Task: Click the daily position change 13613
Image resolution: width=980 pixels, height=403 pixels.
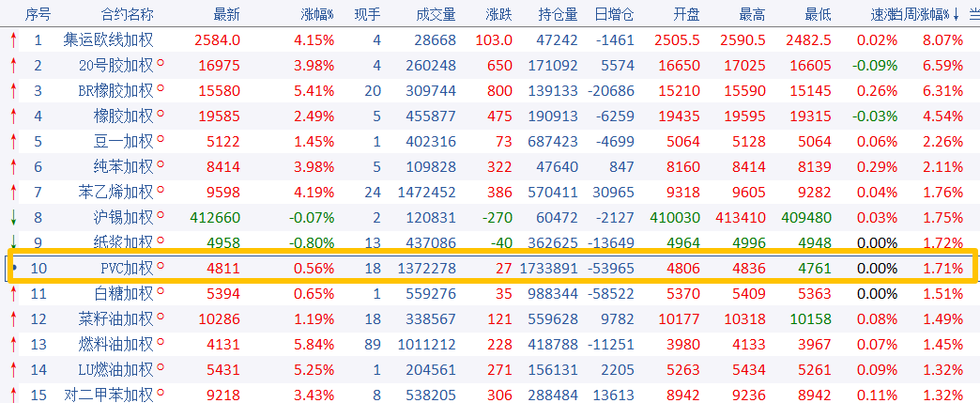Action: (614, 395)
